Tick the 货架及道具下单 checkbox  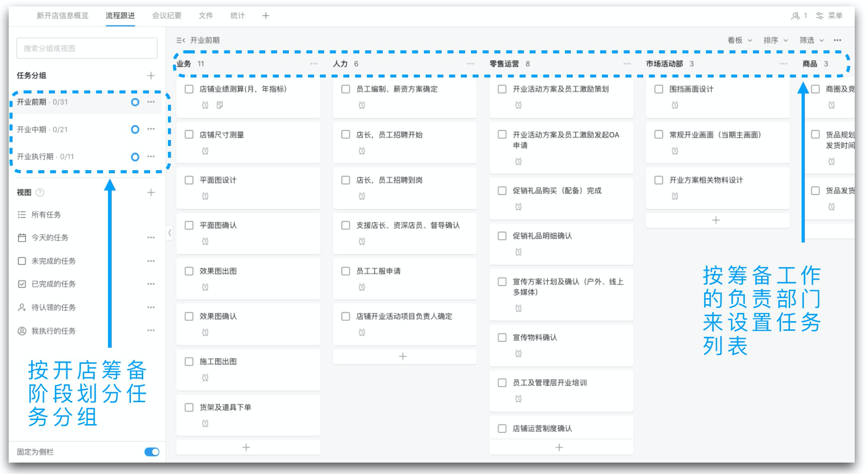(x=189, y=407)
